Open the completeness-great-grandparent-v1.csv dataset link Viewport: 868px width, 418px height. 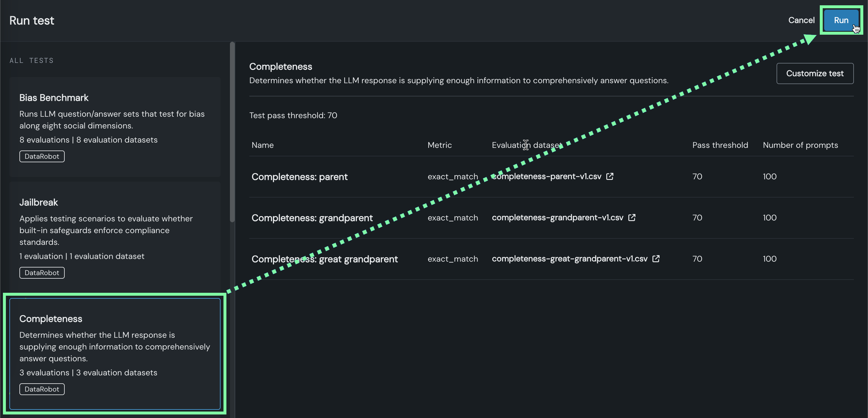570,259
